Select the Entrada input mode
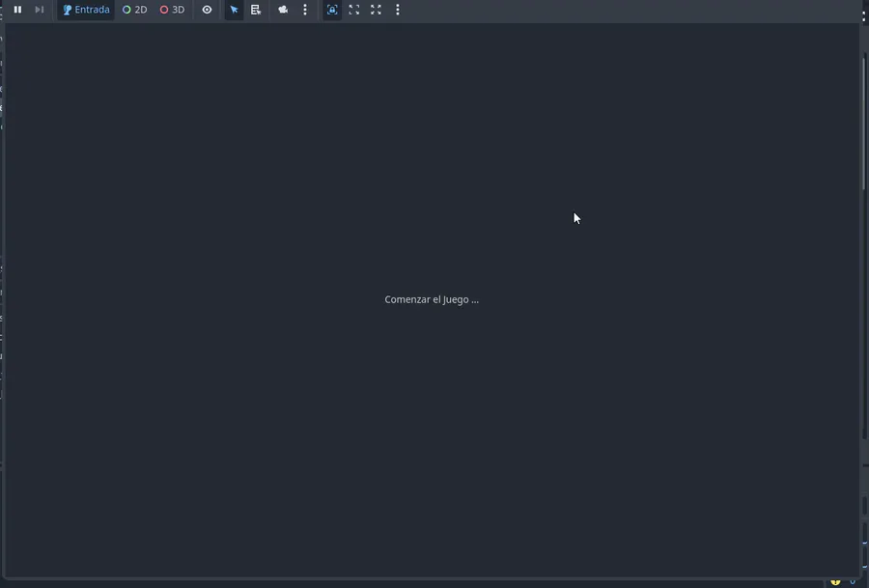The width and height of the screenshot is (869, 588). click(86, 10)
